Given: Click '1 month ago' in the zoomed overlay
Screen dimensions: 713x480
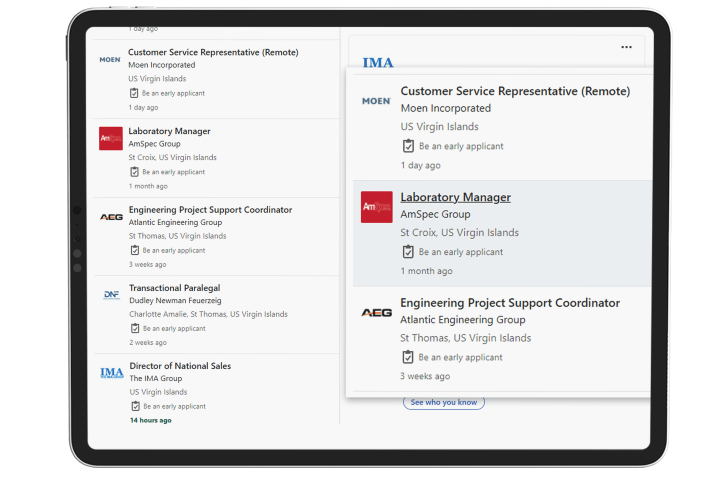Looking at the screenshot, I should [x=427, y=271].
